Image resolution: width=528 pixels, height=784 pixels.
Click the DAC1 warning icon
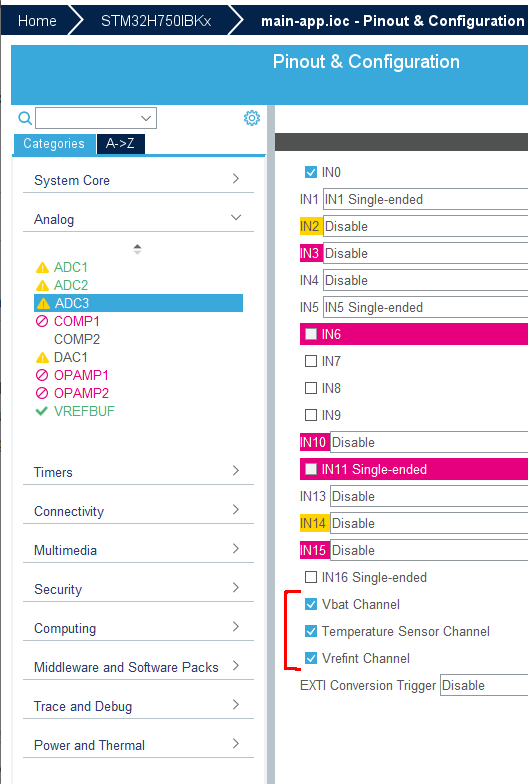42,358
